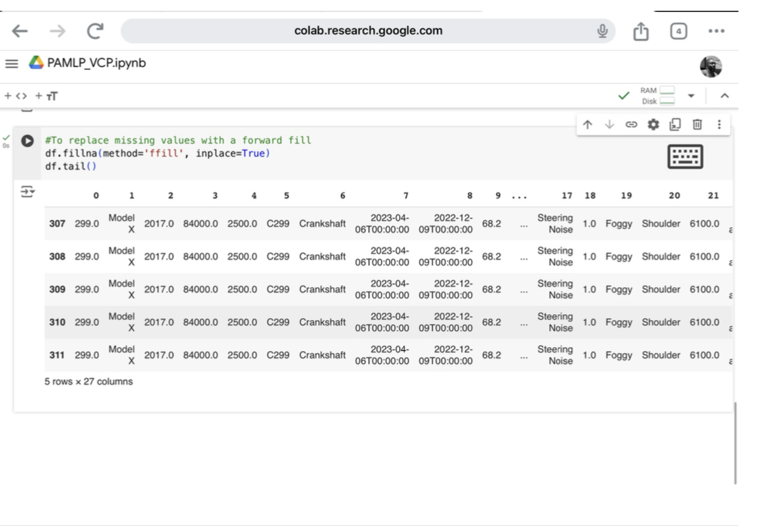757x532 pixels.
Task: Open three-dot cell options menu
Action: (x=719, y=124)
